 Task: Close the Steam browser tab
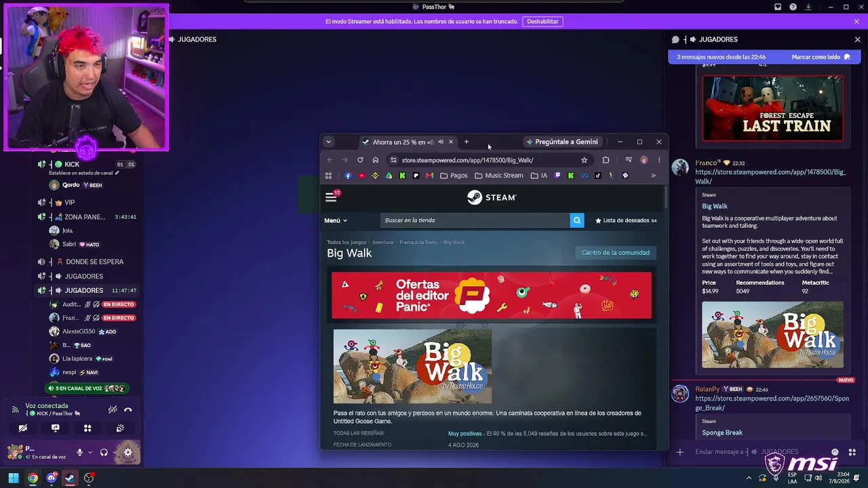(450, 142)
